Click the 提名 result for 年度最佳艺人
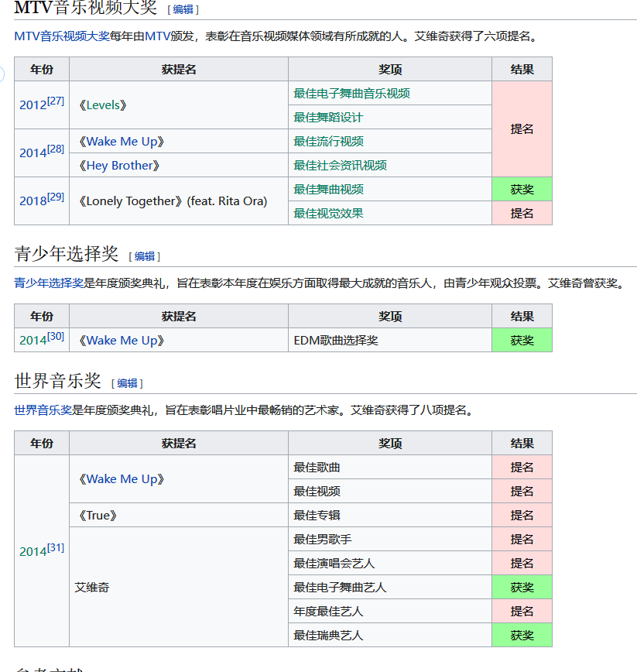 (522, 611)
